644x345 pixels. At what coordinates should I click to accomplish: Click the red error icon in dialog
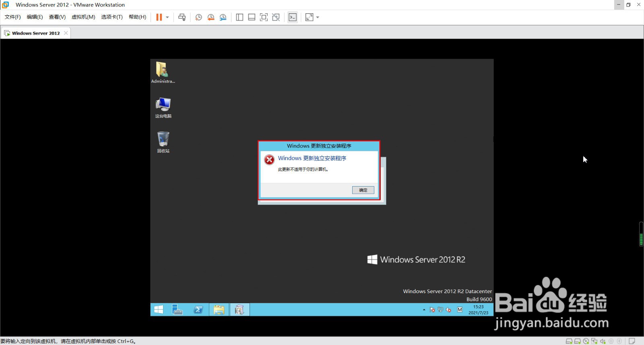coord(269,160)
